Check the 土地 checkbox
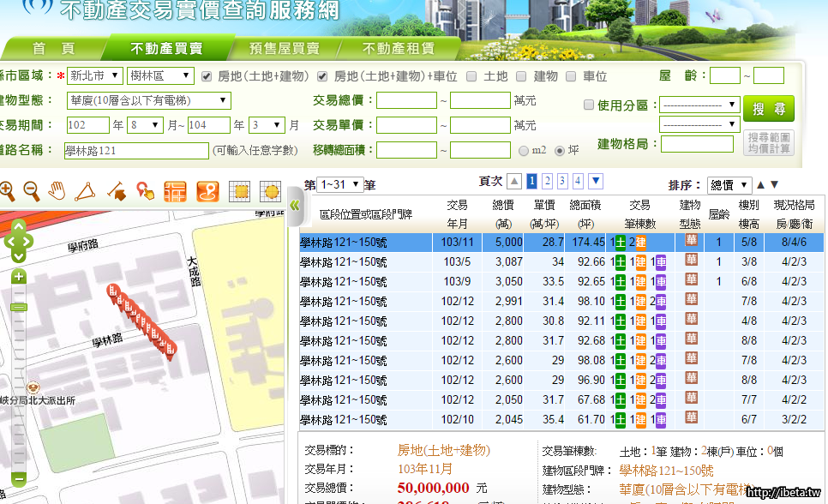Image resolution: width=828 pixels, height=504 pixels. tap(472, 76)
